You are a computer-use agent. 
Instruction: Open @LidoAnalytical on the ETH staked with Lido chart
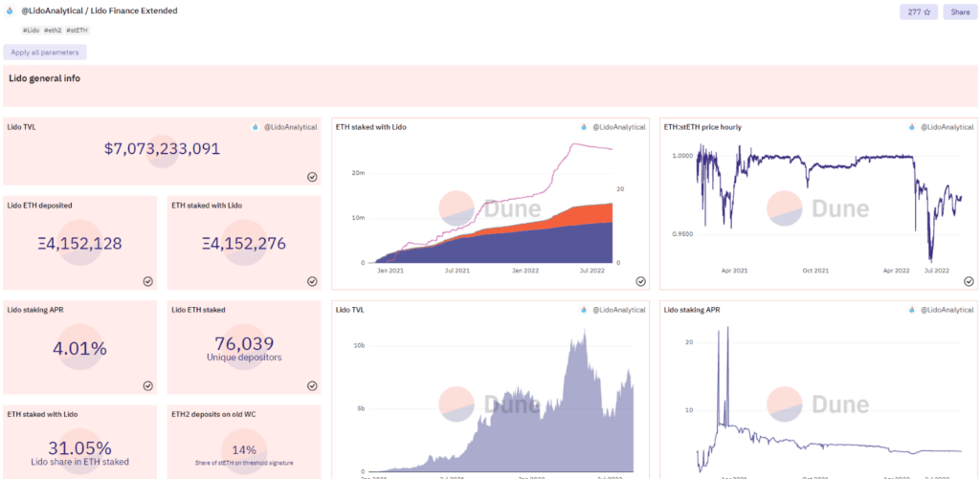pyautogui.click(x=619, y=127)
